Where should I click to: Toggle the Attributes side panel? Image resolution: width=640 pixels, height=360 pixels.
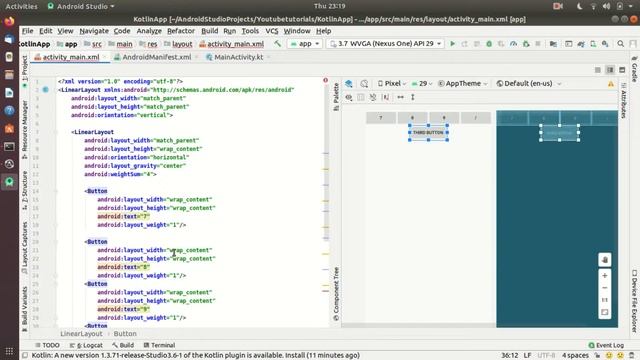tap(623, 100)
